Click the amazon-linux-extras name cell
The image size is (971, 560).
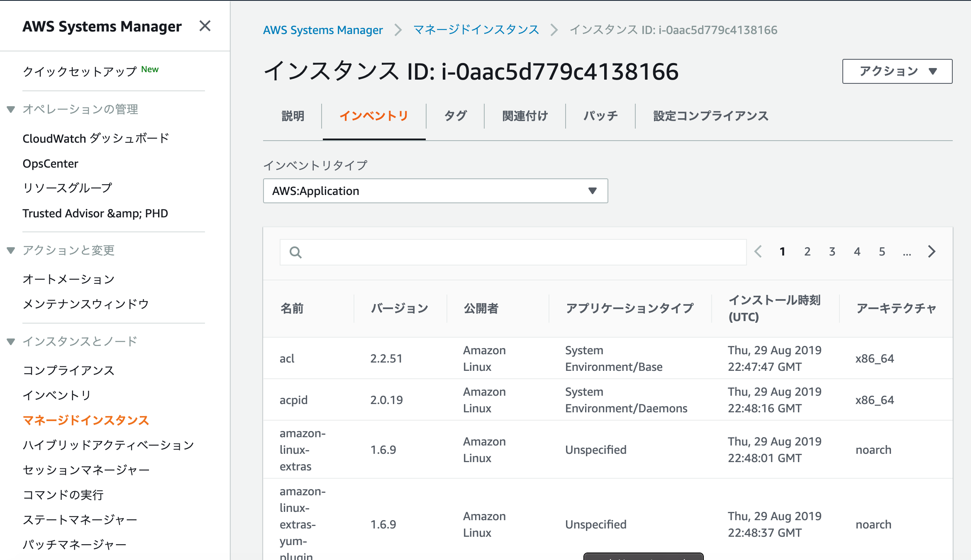(303, 450)
